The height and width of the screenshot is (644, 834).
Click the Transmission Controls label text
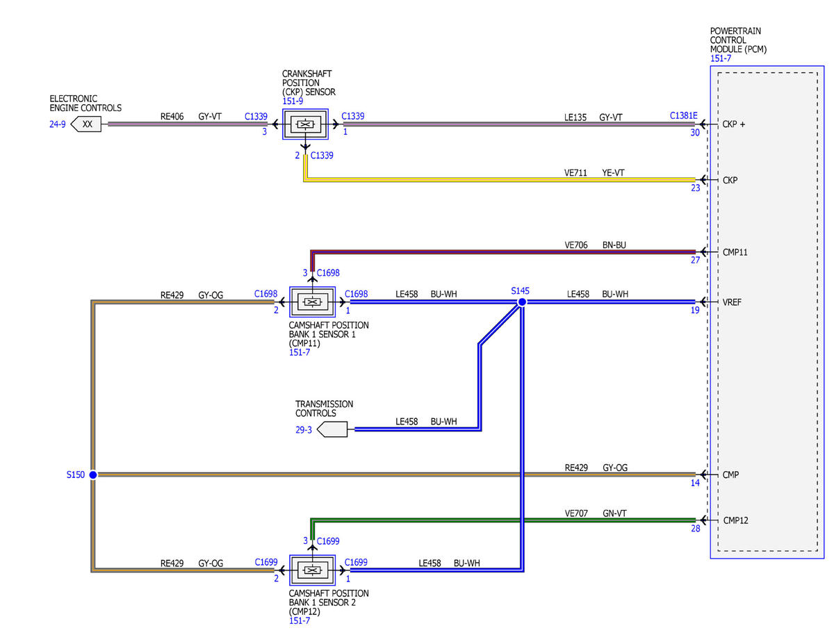point(324,408)
